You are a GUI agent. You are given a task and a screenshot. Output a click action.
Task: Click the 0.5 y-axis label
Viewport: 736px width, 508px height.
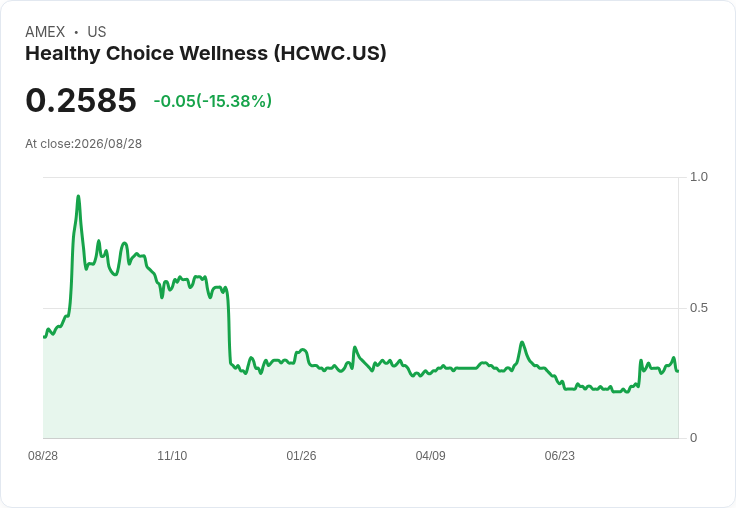click(698, 308)
